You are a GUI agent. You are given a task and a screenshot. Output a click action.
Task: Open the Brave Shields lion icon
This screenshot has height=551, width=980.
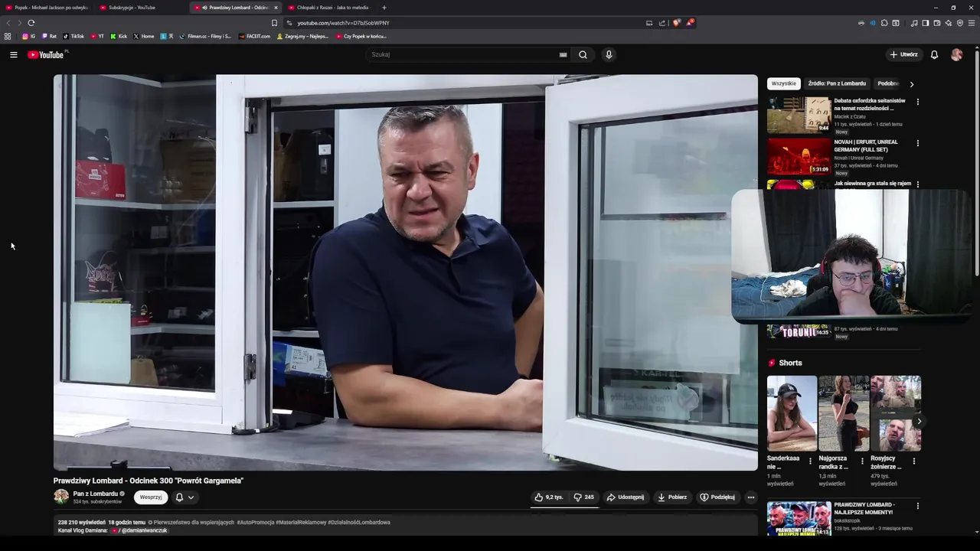676,23
